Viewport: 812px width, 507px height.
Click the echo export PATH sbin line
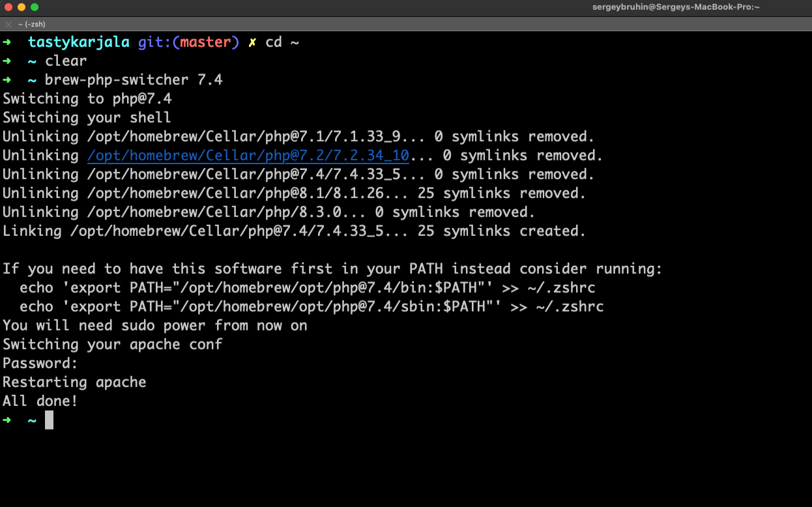[312, 307]
